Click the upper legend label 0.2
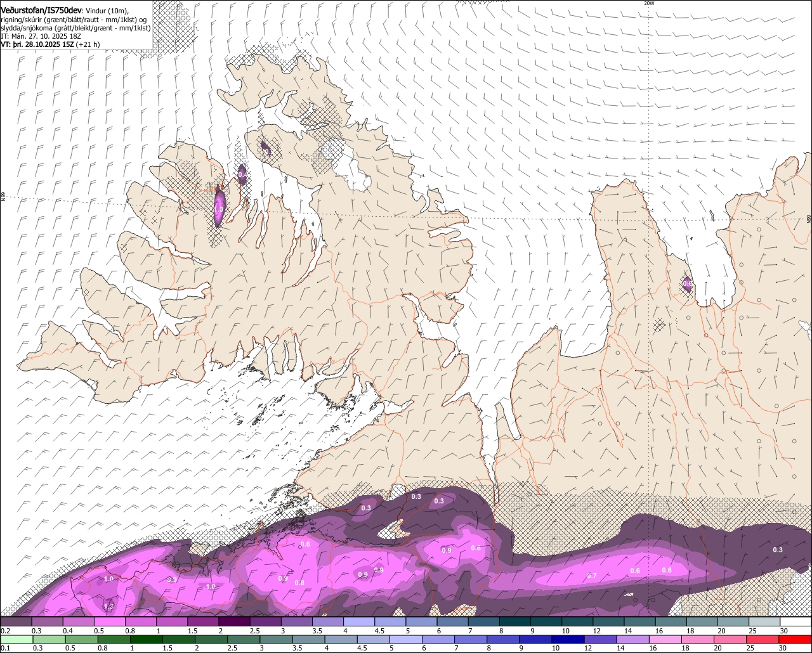This screenshot has height=653, width=812. (6, 631)
